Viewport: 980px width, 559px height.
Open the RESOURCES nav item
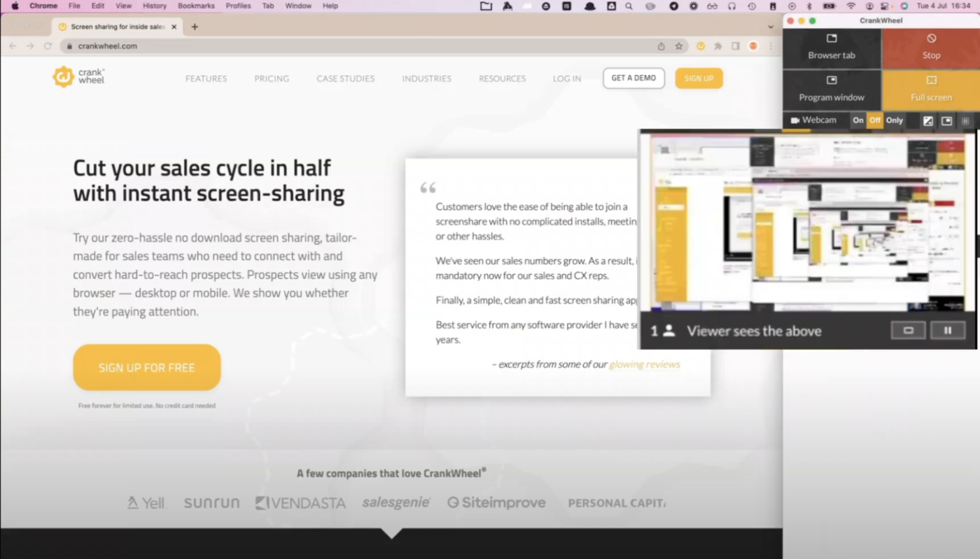(x=502, y=78)
